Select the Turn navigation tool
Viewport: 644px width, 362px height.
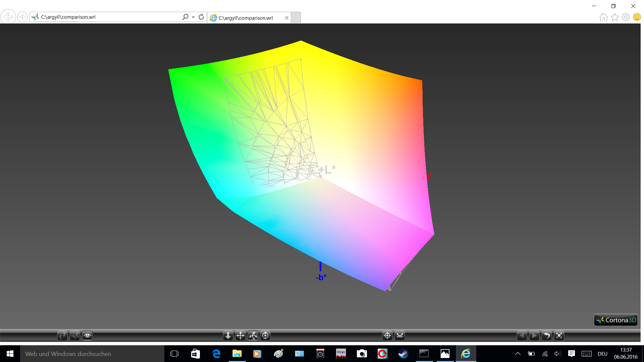click(x=253, y=336)
